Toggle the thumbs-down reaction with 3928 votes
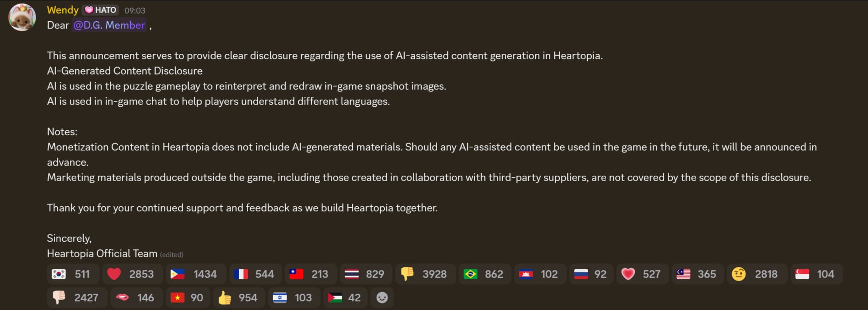Screen dimensions: 868x310 pyautogui.click(x=425, y=274)
